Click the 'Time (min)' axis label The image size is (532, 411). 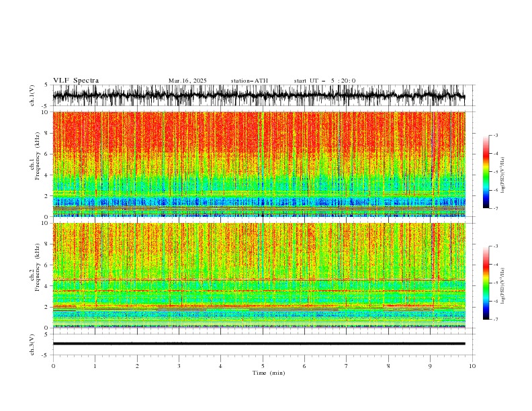[x=269, y=373]
